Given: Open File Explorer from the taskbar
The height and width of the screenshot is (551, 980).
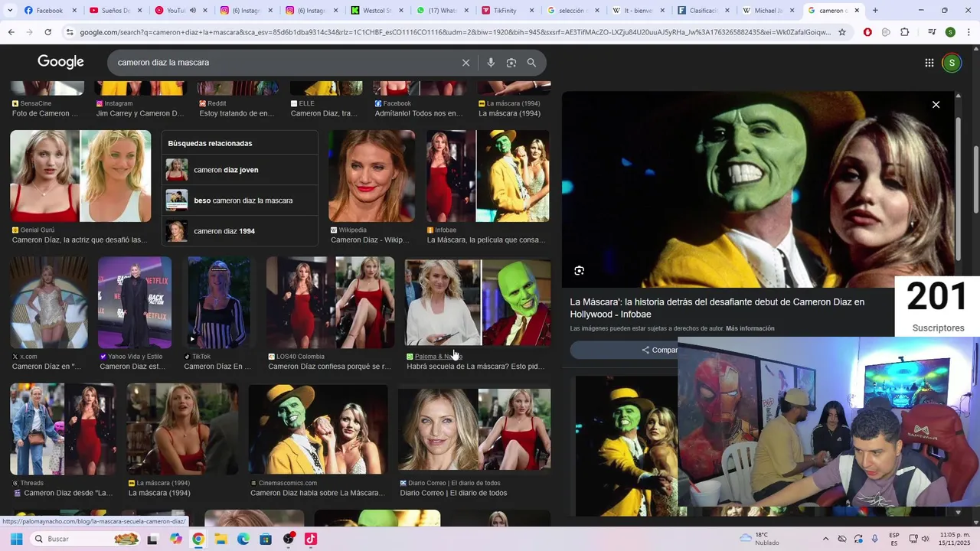Looking at the screenshot, I should [220, 539].
